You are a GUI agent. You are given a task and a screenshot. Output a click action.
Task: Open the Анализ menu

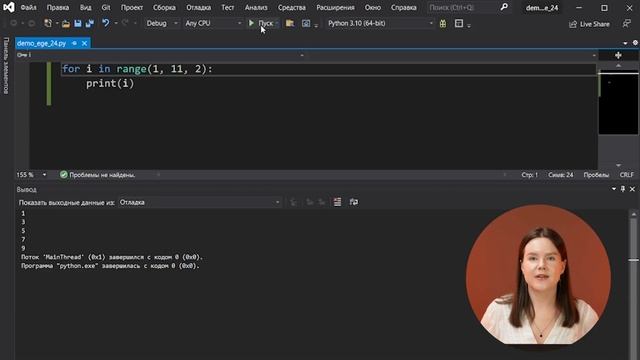pos(256,7)
